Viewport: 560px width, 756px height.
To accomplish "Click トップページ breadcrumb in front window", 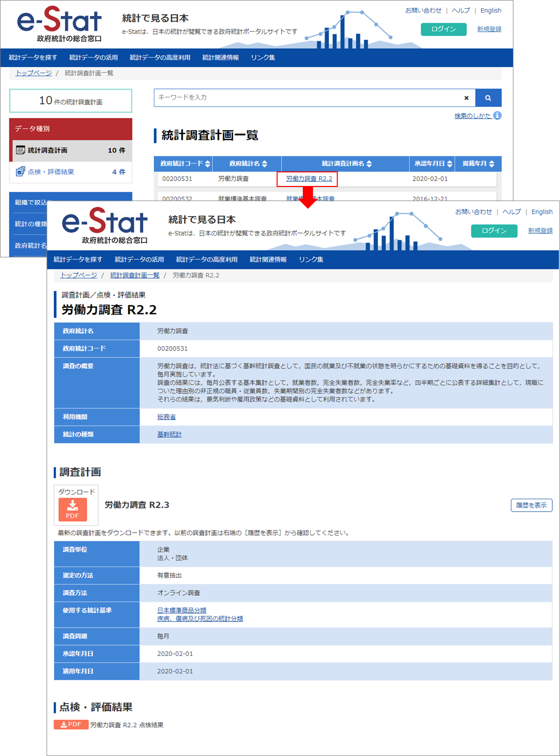I will point(79,275).
